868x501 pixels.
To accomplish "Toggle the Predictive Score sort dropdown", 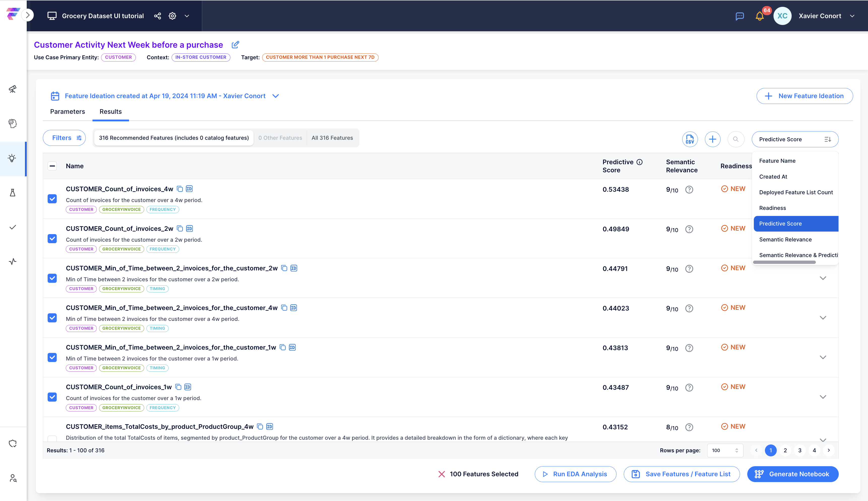I will 795,139.
